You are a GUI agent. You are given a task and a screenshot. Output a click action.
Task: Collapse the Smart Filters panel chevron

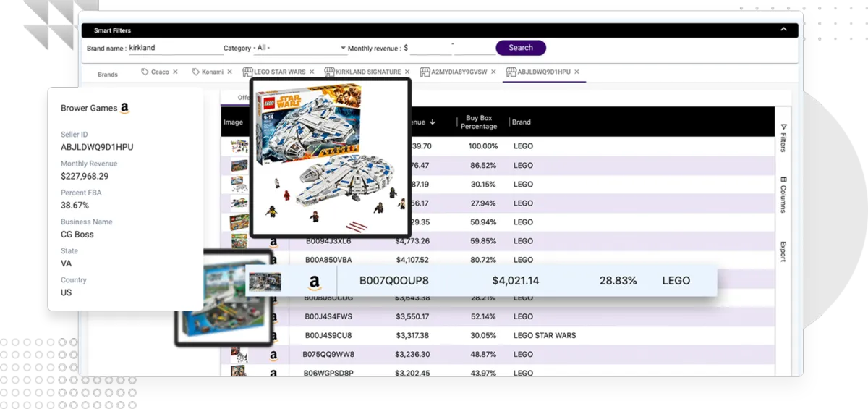(783, 30)
